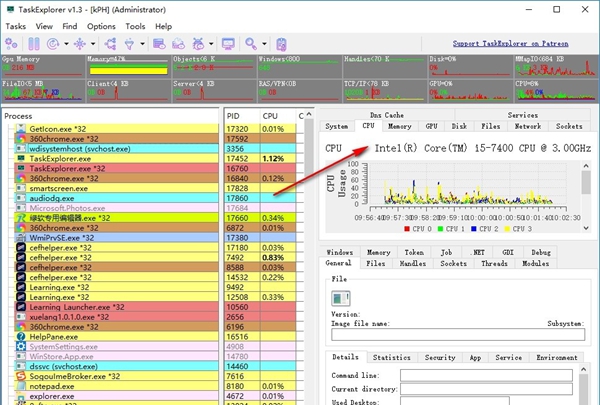
Task: Click CPU graph scrollbar down arrow
Action: [x=586, y=228]
